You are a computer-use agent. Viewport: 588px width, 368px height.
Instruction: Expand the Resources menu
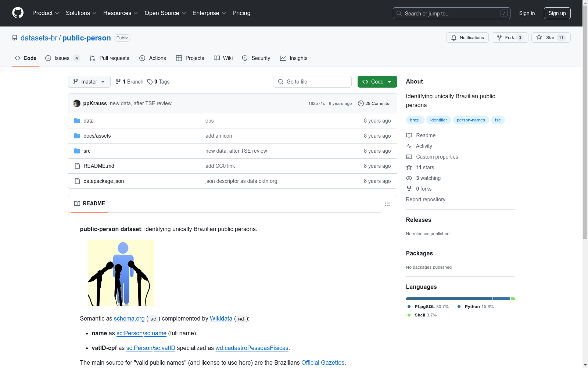(121, 13)
